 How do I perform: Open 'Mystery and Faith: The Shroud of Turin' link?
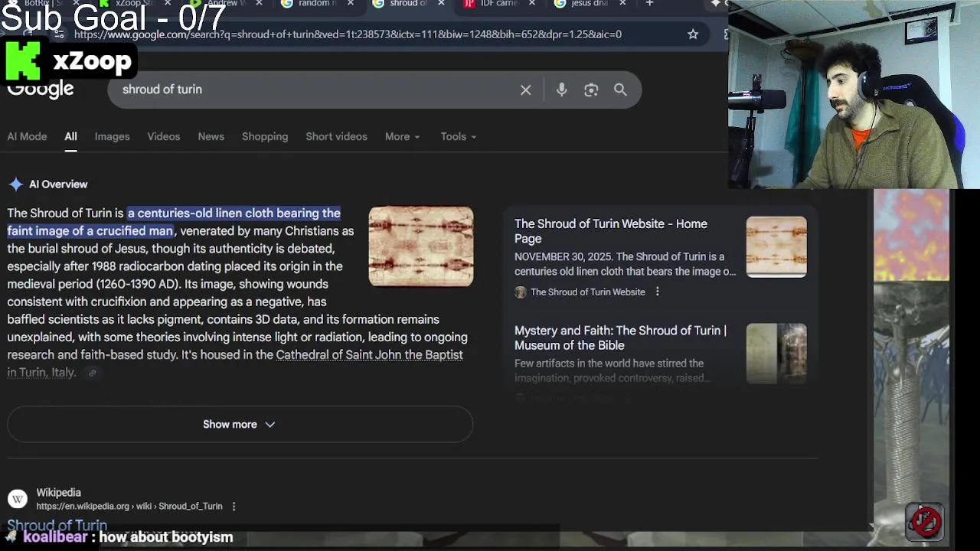click(620, 337)
